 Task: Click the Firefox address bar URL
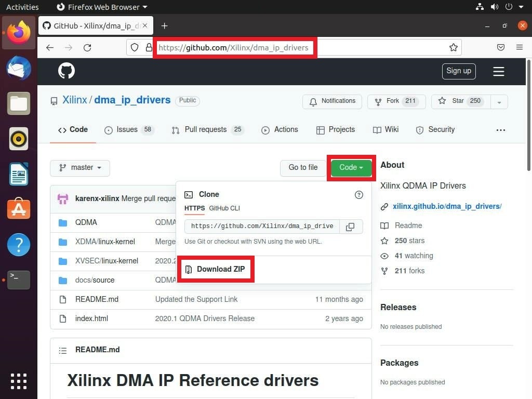tap(233, 47)
